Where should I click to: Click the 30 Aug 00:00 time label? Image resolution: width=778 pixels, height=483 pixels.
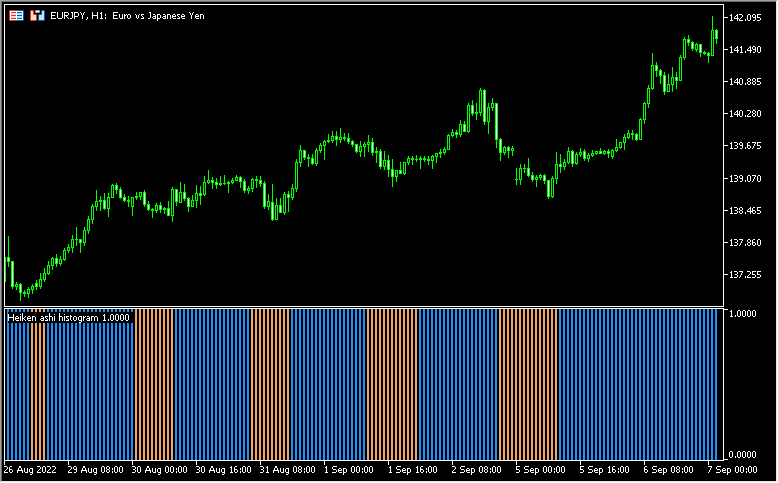point(156,469)
